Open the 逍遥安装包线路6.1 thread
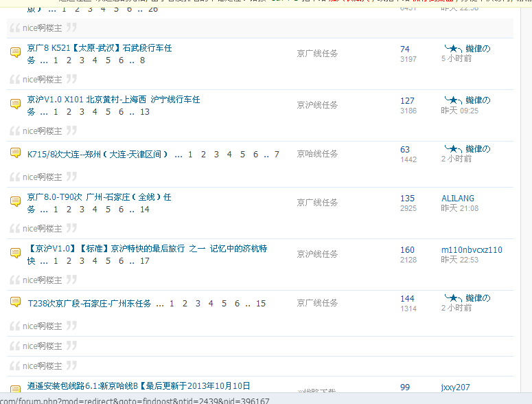532x404 pixels. (139, 386)
